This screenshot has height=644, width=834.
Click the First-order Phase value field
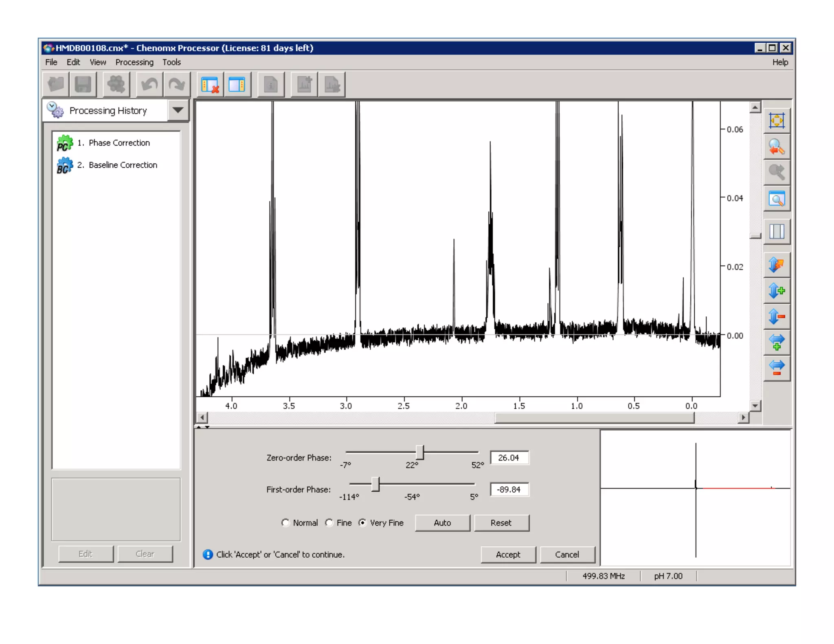[509, 489]
